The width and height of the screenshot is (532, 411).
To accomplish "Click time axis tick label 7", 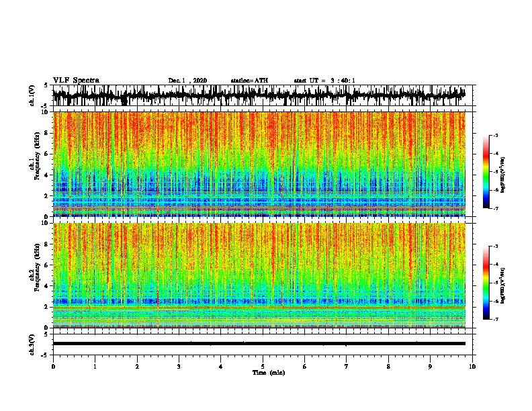I will tap(347, 367).
